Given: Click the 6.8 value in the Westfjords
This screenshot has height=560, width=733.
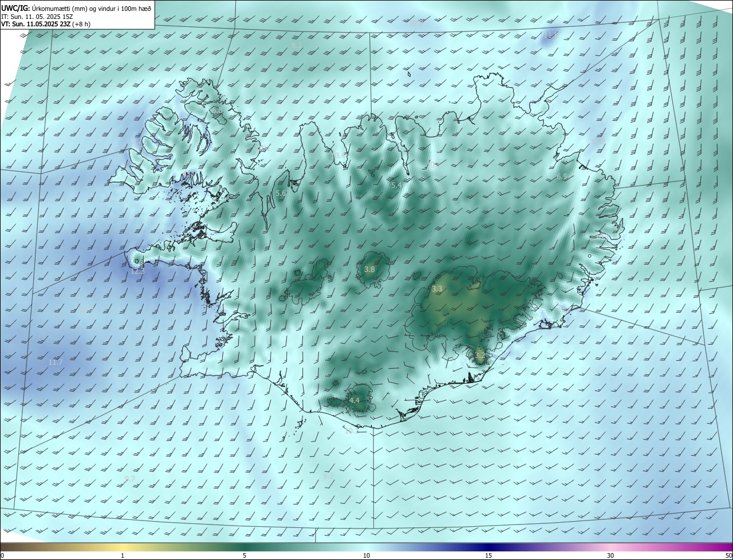Looking at the screenshot, I should (x=217, y=110).
